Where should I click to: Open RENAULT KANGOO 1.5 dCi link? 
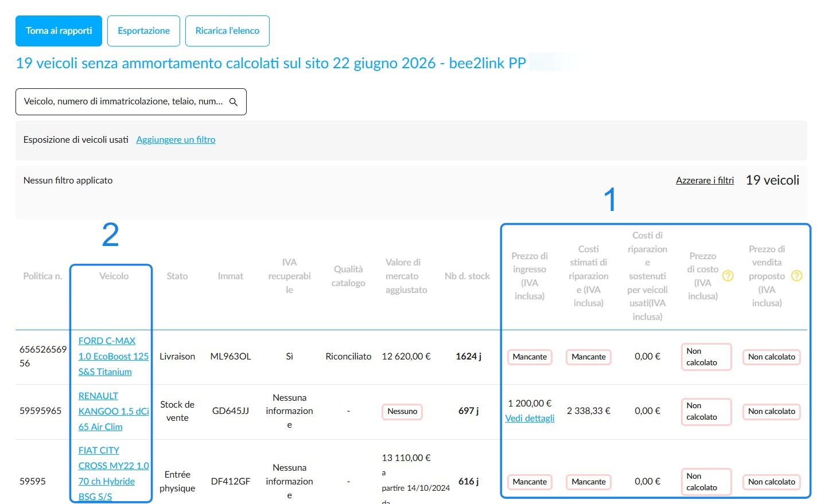(x=114, y=411)
